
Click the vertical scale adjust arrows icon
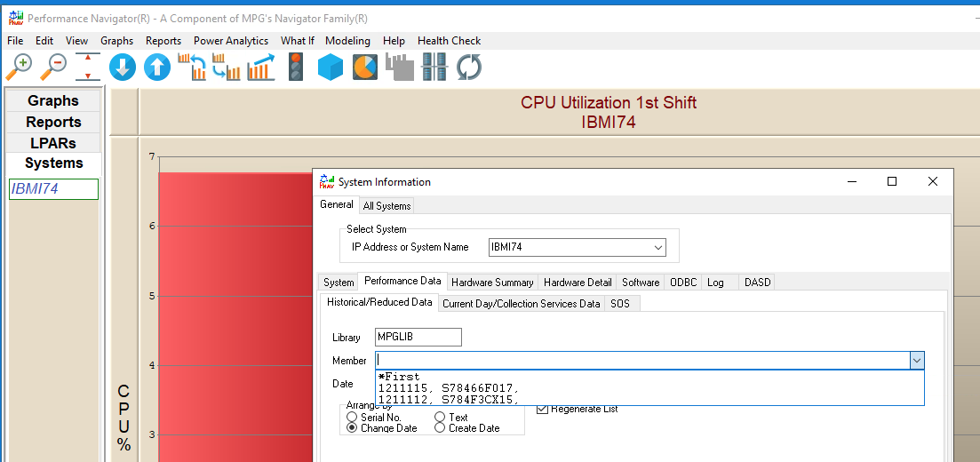tap(88, 68)
